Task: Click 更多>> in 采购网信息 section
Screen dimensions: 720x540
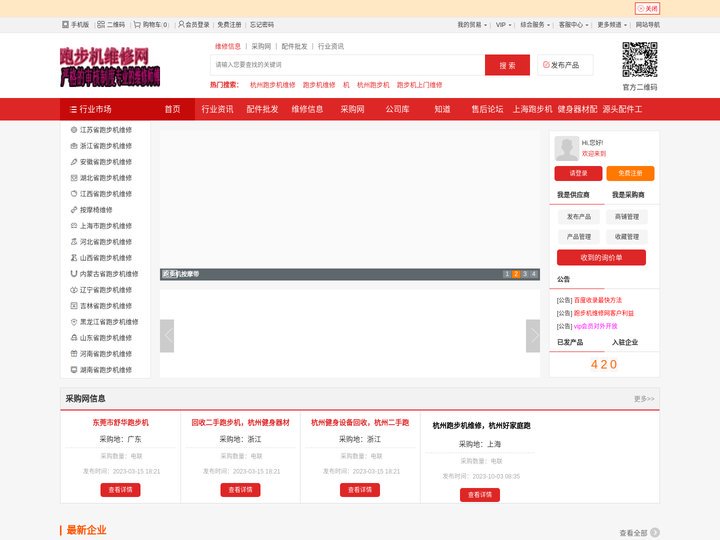Action: tap(644, 399)
